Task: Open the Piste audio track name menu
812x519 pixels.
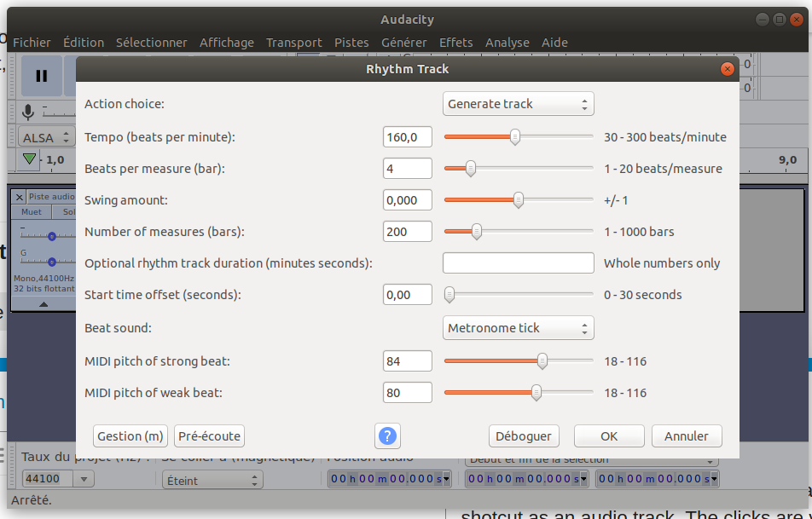Action: [51, 197]
